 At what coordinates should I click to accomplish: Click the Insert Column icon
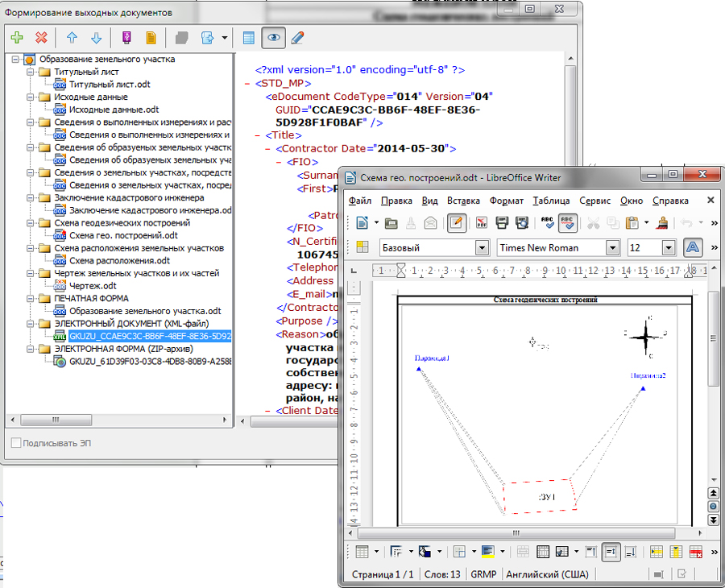(676, 552)
